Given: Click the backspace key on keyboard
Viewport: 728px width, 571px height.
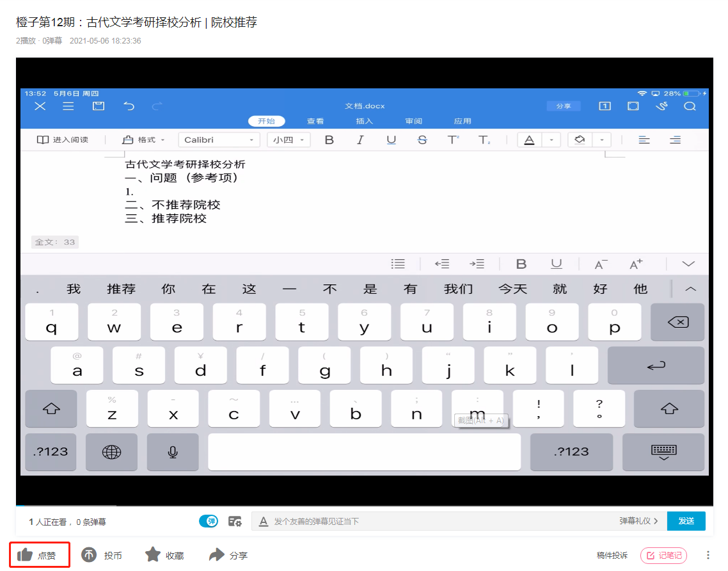Looking at the screenshot, I should click(677, 322).
